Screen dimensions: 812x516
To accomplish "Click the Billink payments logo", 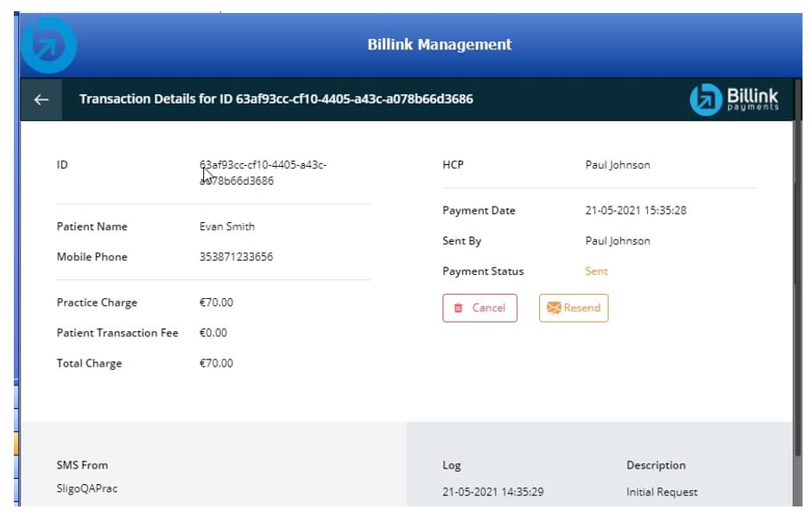I will point(734,99).
